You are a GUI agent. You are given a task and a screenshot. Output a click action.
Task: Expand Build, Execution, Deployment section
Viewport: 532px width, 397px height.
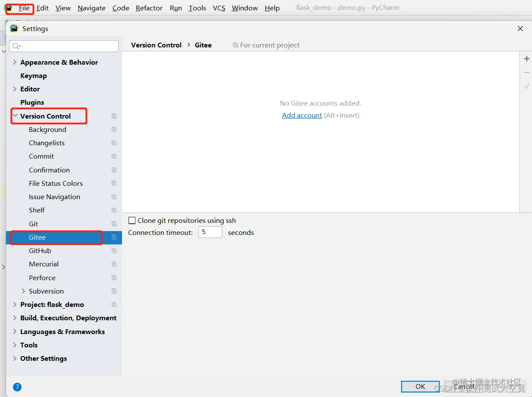coord(15,318)
